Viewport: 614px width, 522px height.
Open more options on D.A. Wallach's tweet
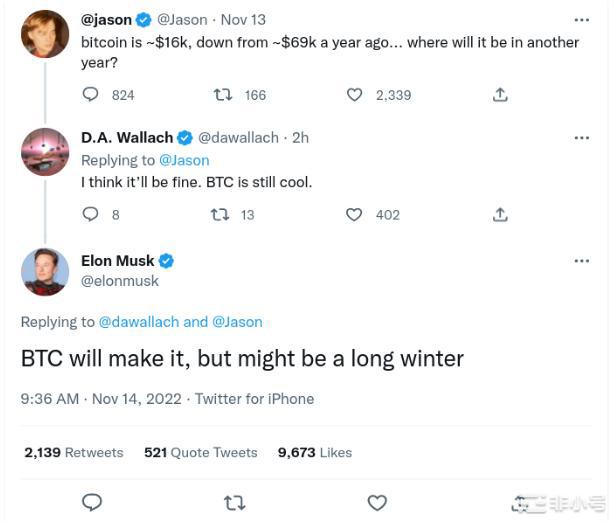582,138
